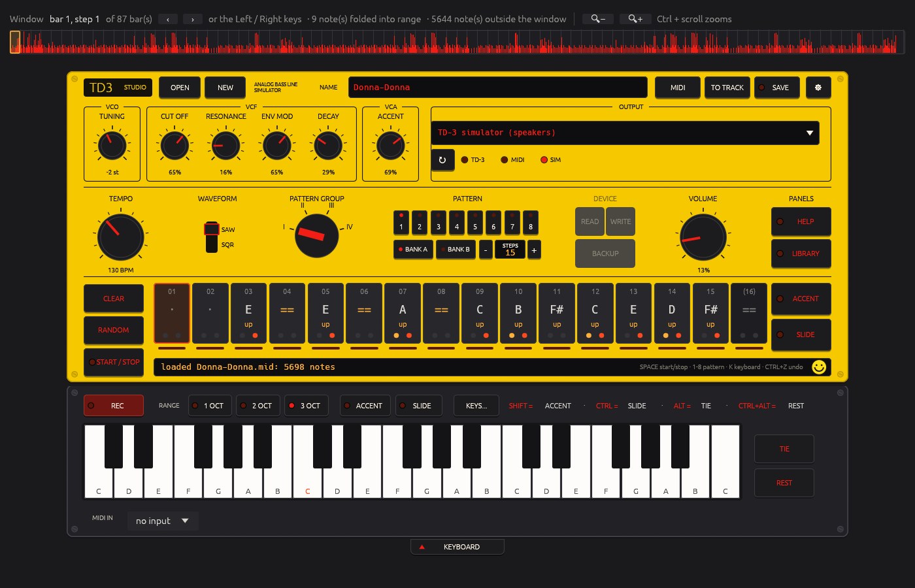Screen dimensions: 915x588
Task: Click the TO TRACK button
Action: coord(727,88)
